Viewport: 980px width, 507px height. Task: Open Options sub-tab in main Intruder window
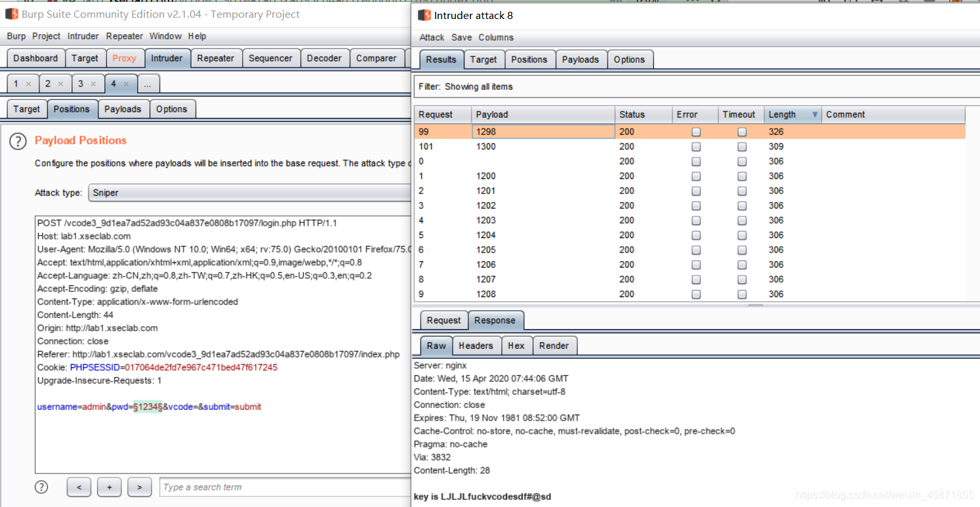point(172,110)
